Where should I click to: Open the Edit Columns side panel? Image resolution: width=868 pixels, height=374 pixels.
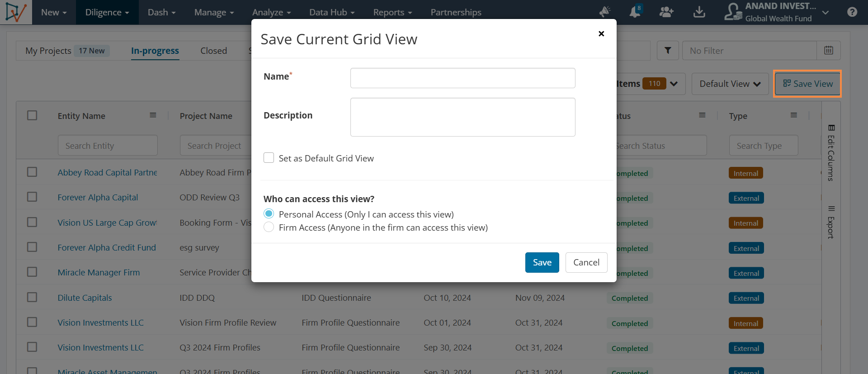(x=831, y=152)
